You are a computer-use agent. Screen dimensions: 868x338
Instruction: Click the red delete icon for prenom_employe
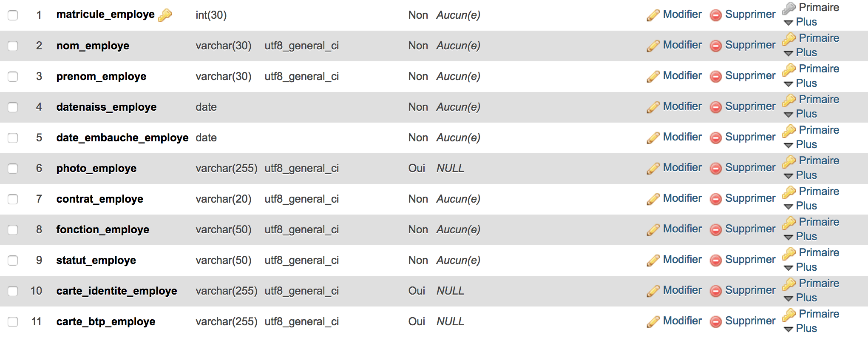pyautogui.click(x=716, y=77)
